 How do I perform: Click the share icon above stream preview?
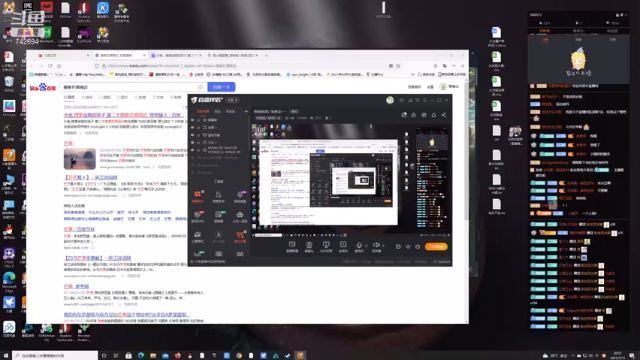[x=444, y=115]
